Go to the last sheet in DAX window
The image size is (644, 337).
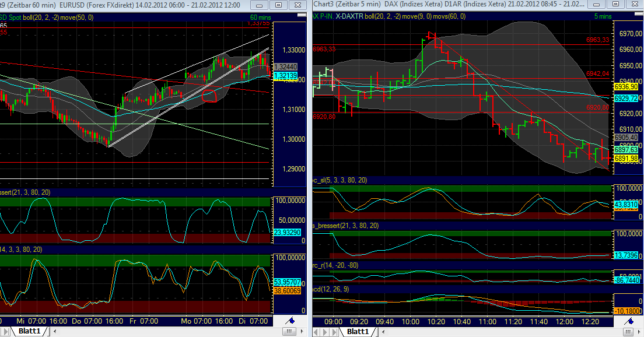(335, 332)
